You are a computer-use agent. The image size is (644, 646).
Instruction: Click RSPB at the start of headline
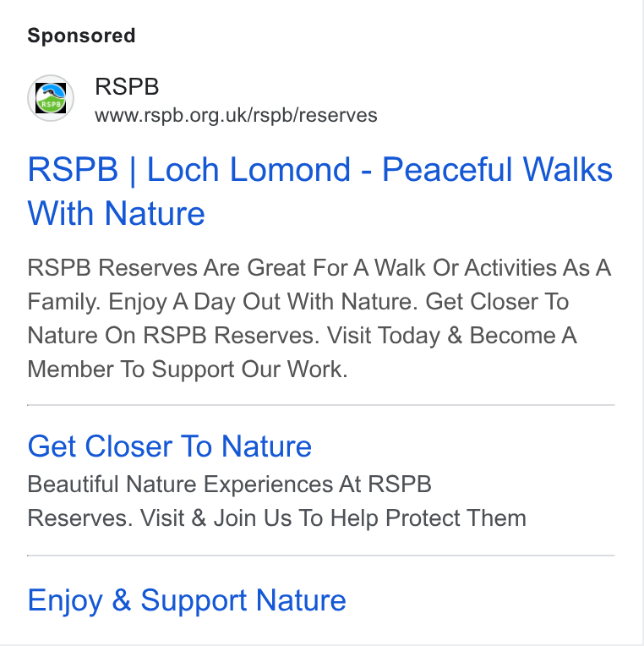[x=73, y=169]
